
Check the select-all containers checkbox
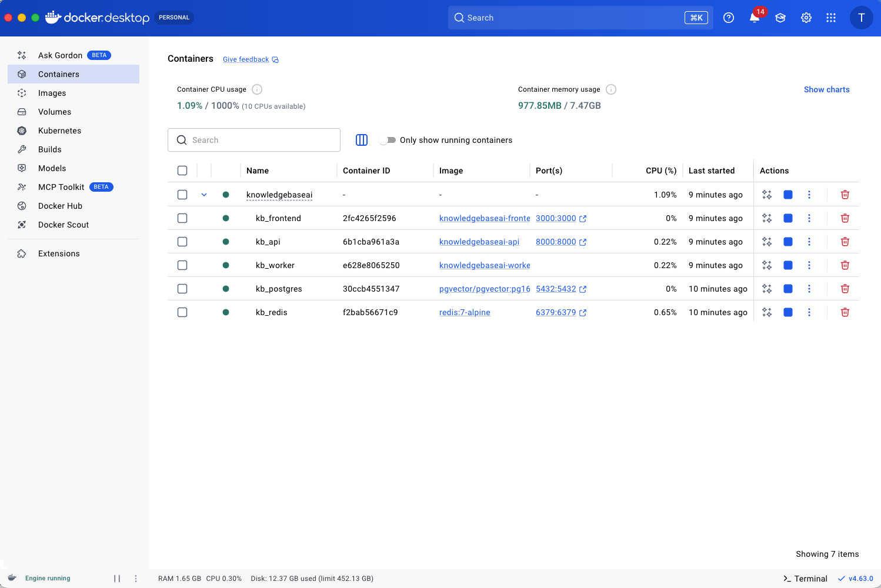pos(182,171)
